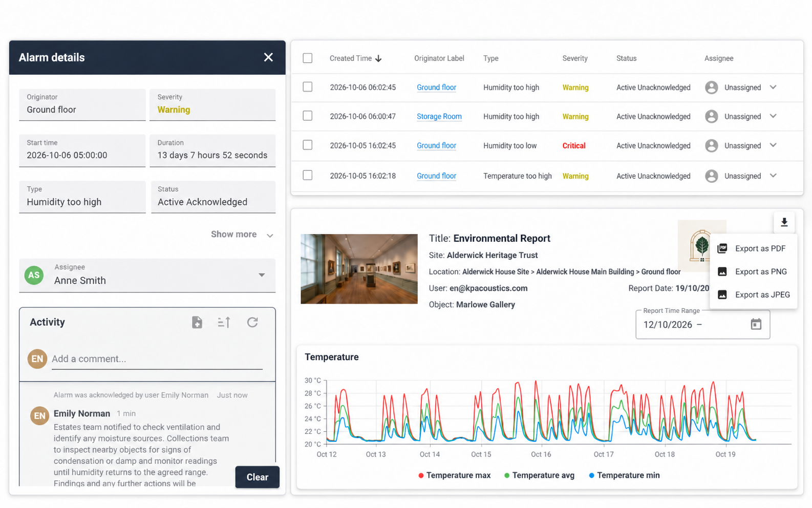Refresh the Activity feed
812x508 pixels.
(252, 322)
